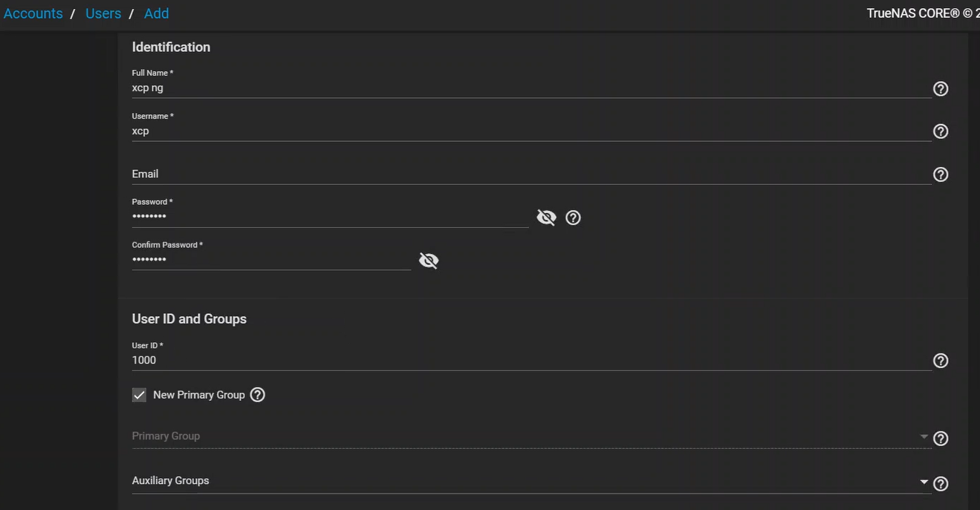This screenshot has height=510, width=980.
Task: Expand the Auxiliary Groups dropdown
Action: [924, 482]
